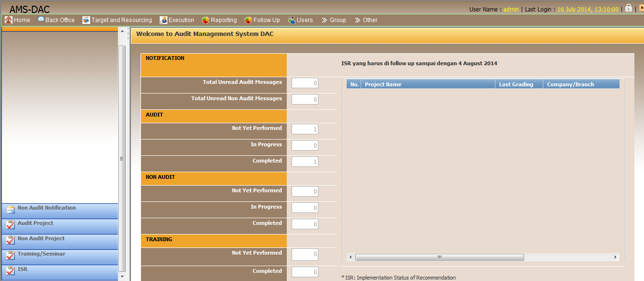Click the Back Office envelope icon
644x281 pixels.
pos(41,20)
